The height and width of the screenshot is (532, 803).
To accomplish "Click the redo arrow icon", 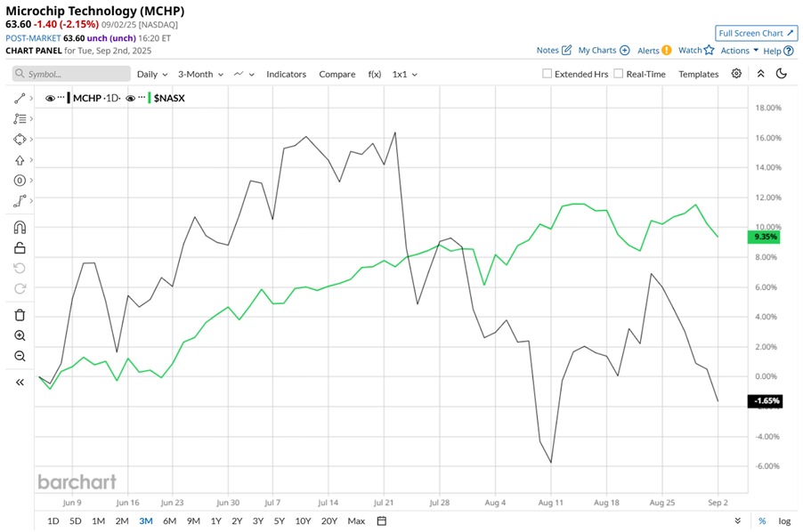I will (x=20, y=288).
